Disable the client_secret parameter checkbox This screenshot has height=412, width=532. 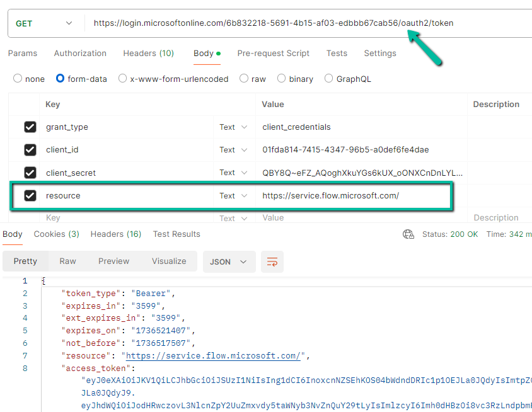click(30, 173)
